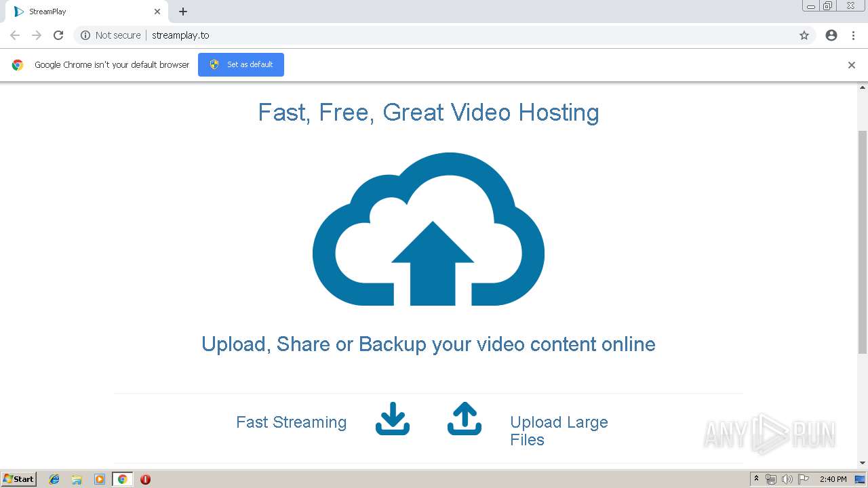The image size is (868, 488).
Task: Click the large cloud upload icon
Action: [429, 229]
